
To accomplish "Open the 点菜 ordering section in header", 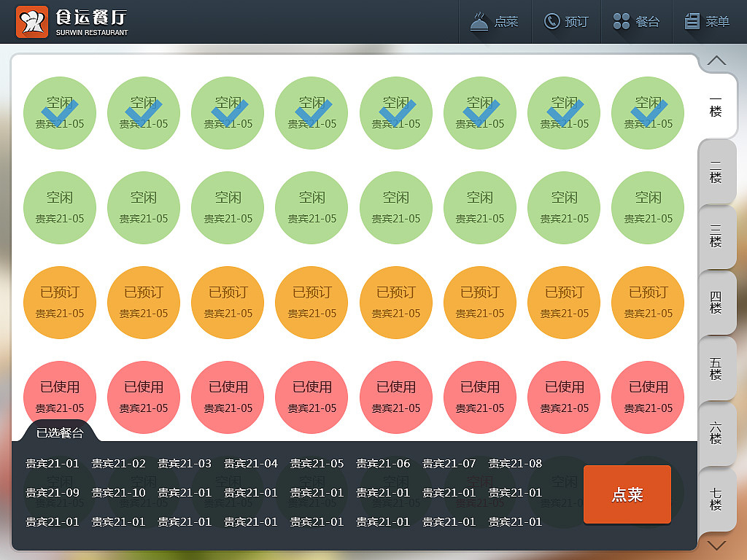I will 495,21.
